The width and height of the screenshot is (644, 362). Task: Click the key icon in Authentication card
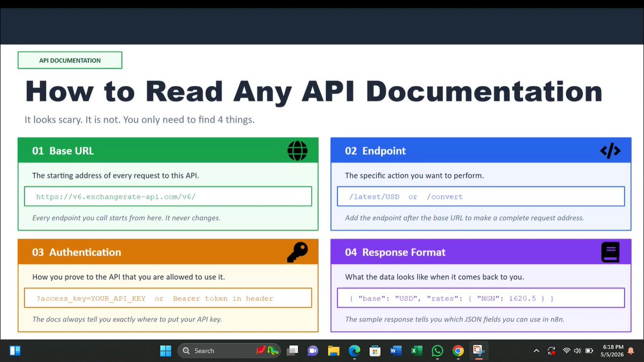[x=297, y=252]
